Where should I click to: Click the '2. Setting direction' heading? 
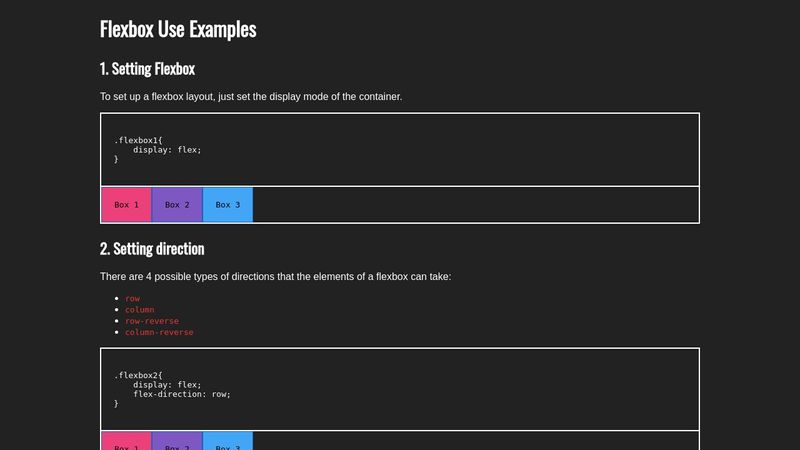coord(152,249)
